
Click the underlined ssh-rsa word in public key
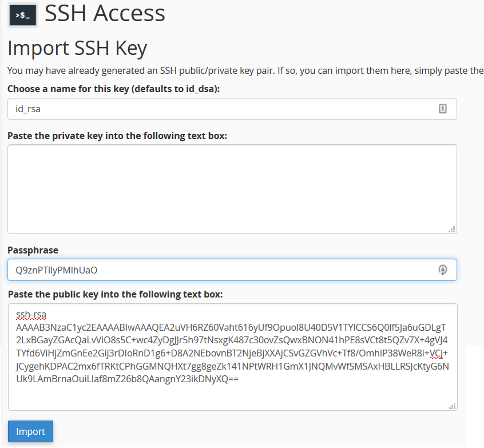pyautogui.click(x=31, y=315)
